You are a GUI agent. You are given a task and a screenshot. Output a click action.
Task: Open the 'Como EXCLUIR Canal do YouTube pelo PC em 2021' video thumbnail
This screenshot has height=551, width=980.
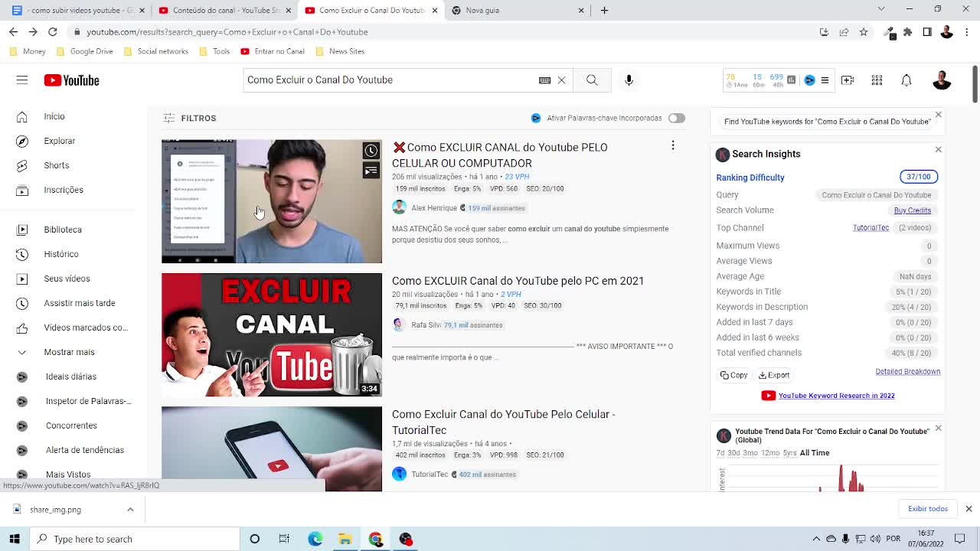(x=272, y=334)
